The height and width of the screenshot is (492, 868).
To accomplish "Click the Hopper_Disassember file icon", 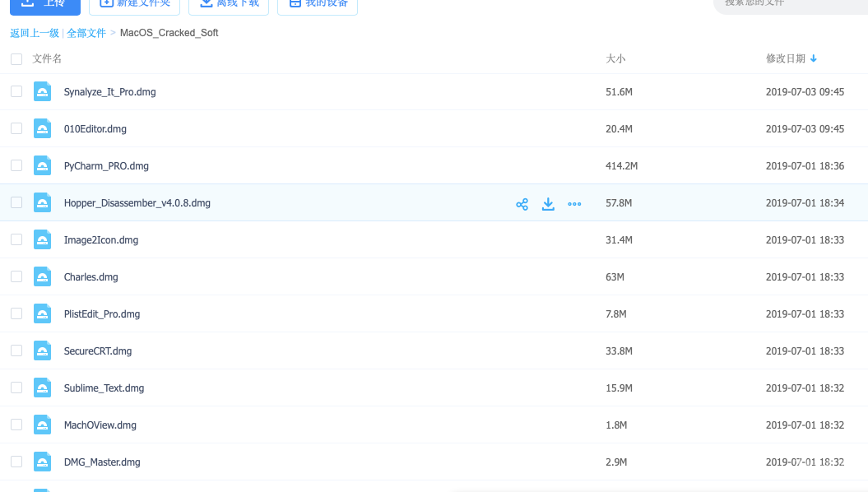I will [42, 203].
